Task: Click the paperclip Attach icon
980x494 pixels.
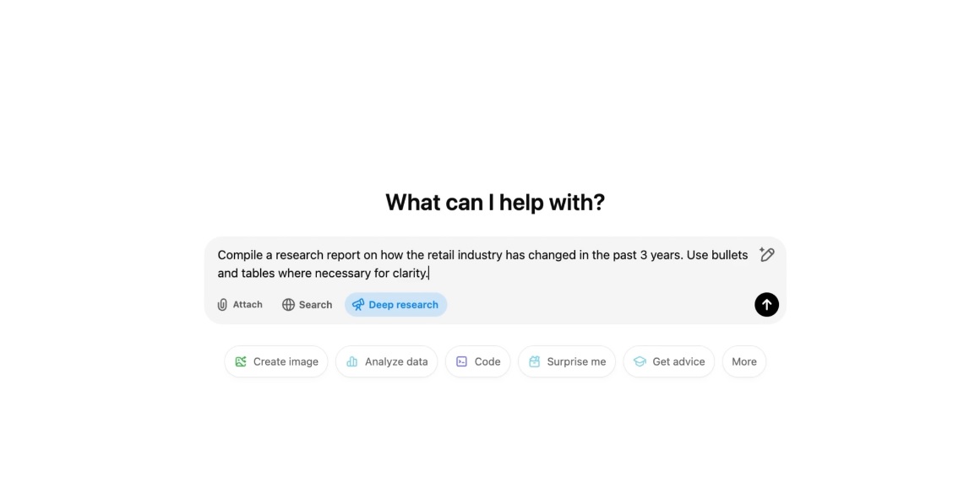Action: coord(222,305)
